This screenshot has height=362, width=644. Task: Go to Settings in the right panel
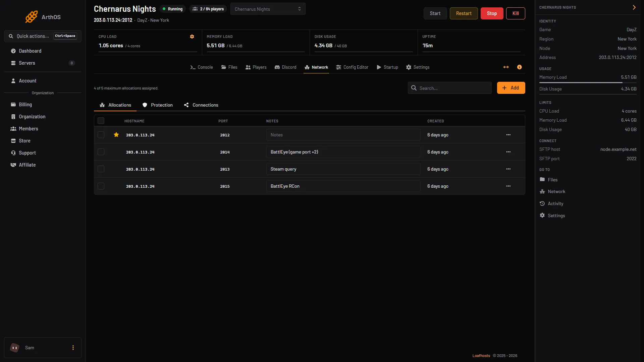tap(552, 216)
